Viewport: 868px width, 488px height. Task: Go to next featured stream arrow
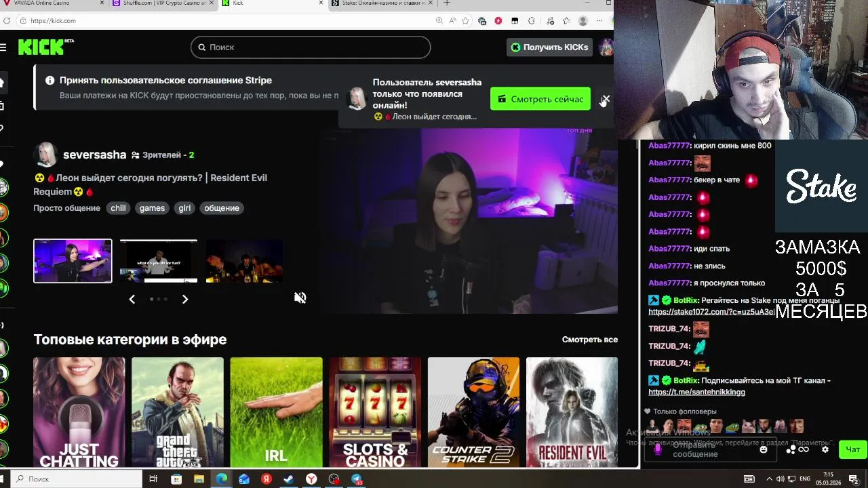tap(184, 299)
